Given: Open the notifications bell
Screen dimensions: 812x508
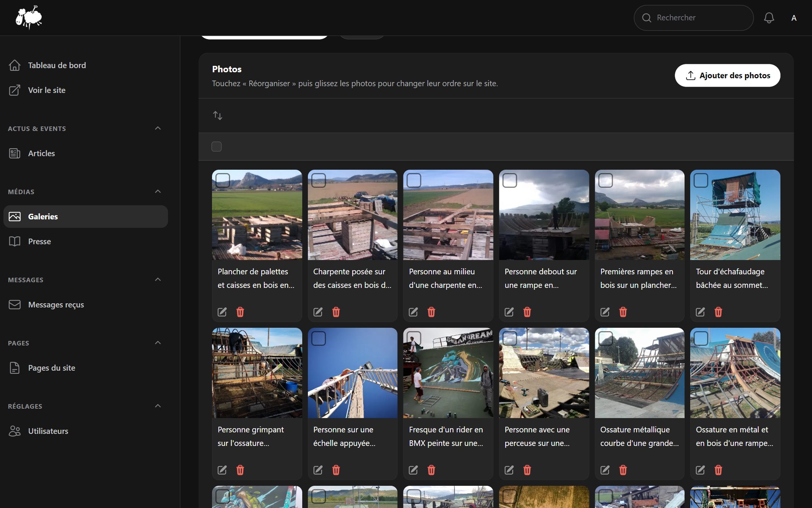Looking at the screenshot, I should [769, 18].
